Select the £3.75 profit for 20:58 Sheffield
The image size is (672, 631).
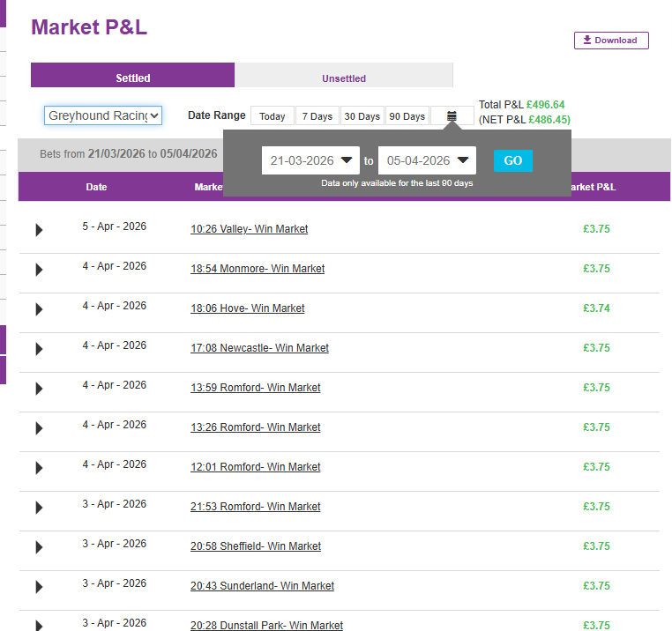coord(596,546)
